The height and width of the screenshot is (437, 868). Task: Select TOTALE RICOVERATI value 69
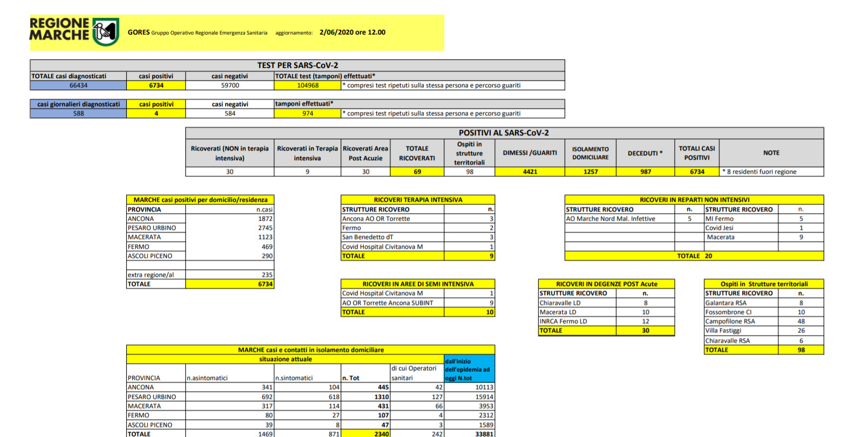(x=417, y=172)
